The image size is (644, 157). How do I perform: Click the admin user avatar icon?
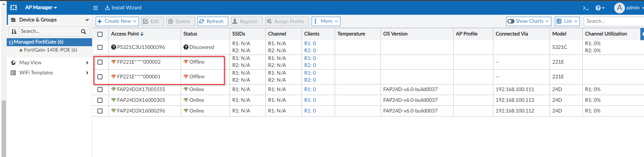pos(619,8)
